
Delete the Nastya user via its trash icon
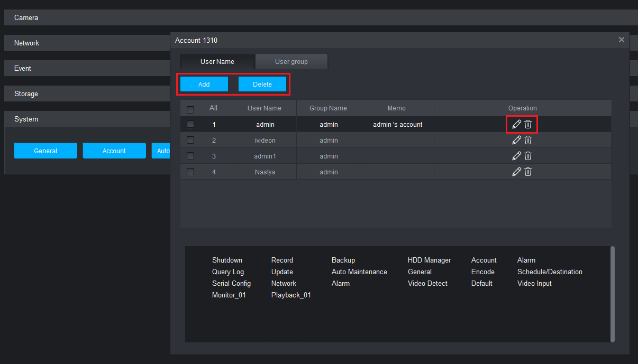528,172
